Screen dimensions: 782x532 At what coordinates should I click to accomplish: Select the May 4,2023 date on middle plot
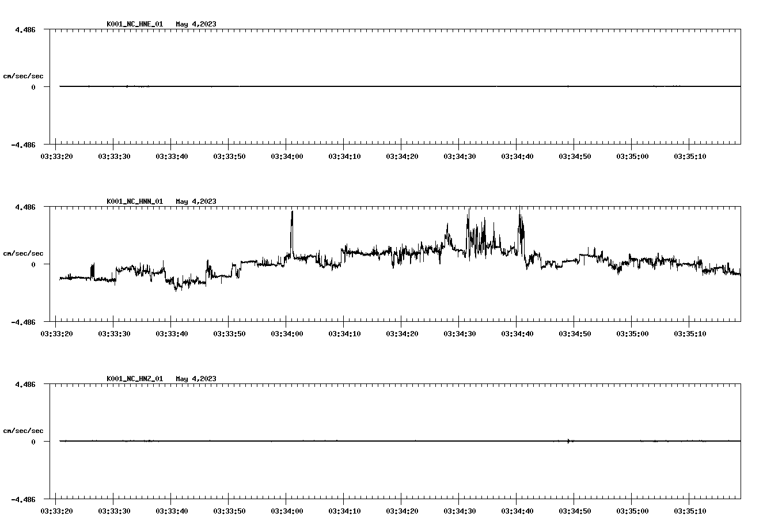coord(196,202)
